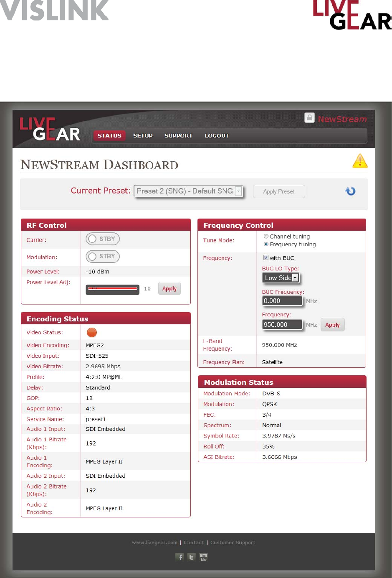Click the ASI Bitrate value 3.6666 Mbps
This screenshot has width=392, height=578.
(280, 457)
